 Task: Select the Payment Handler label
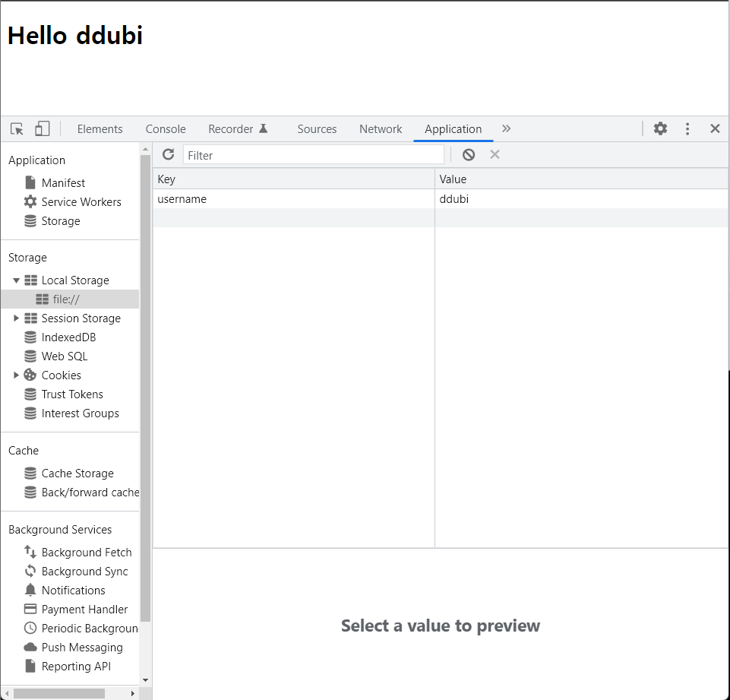tap(84, 610)
